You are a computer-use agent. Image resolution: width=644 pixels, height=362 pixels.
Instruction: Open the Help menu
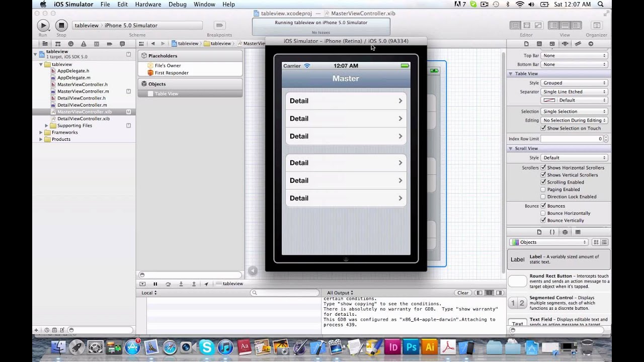[x=228, y=5]
